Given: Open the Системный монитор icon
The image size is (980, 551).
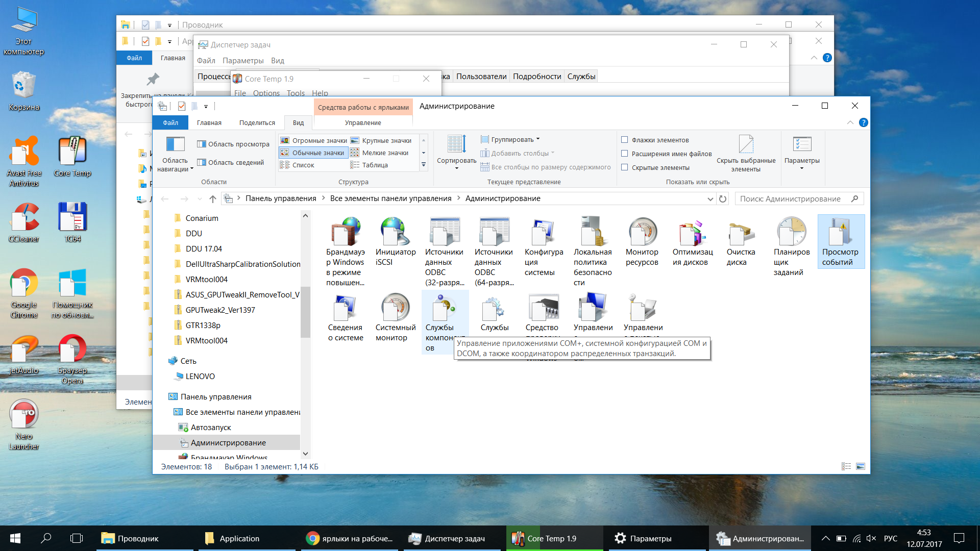Looking at the screenshot, I should pos(395,308).
